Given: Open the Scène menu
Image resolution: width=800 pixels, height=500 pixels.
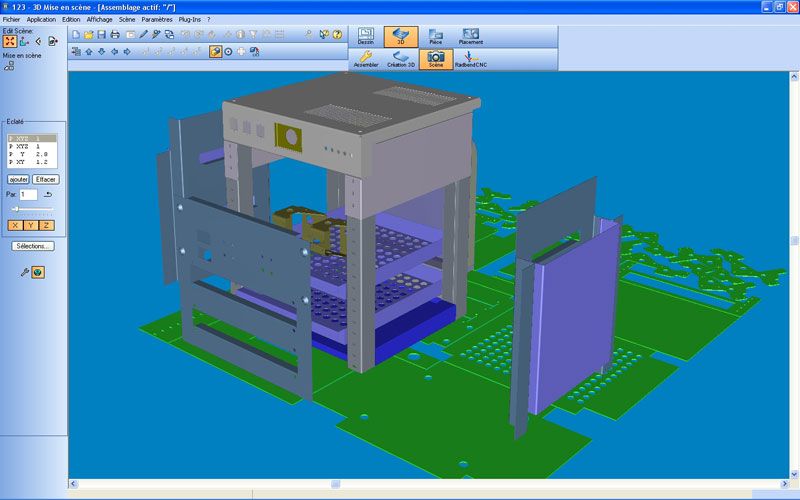Looking at the screenshot, I should point(127,19).
